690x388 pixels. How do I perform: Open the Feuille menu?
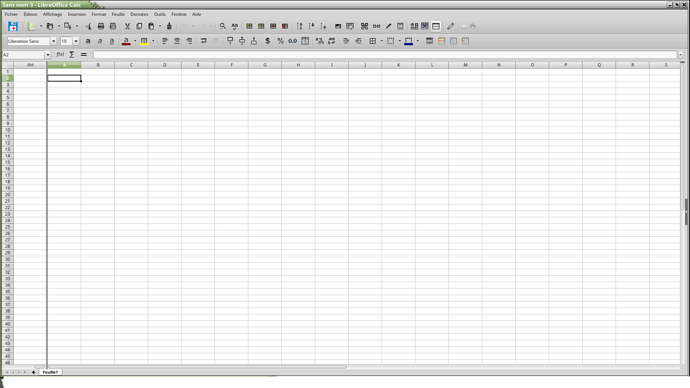coord(118,14)
